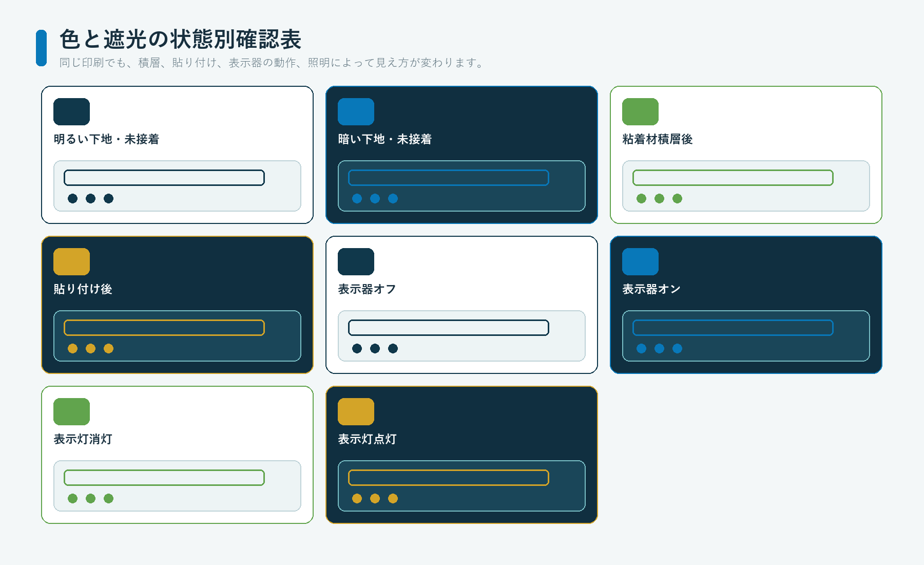924x565 pixels.
Task: Select the blue swatch above 暗い下地・未接着
Action: pyautogui.click(x=356, y=111)
